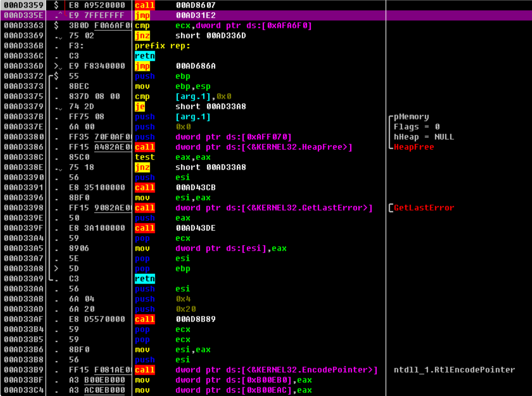
Task: Select the pMemory argument comment
Action: point(411,116)
